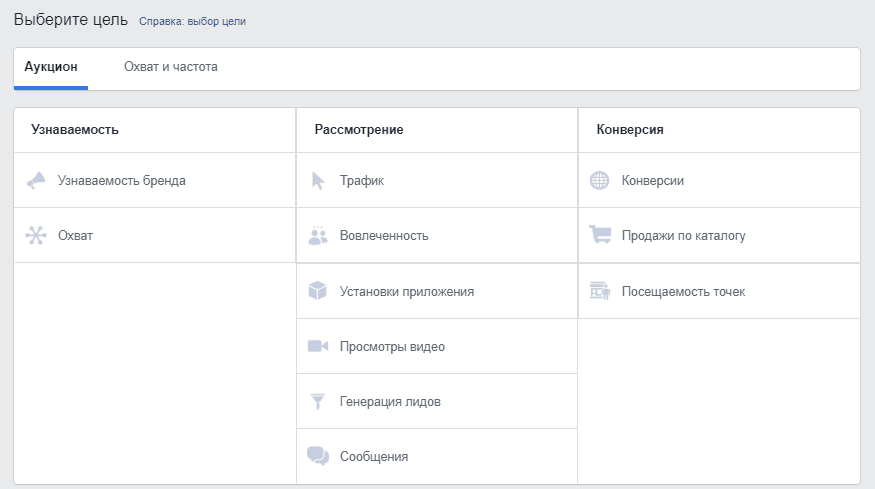The width and height of the screenshot is (875, 489).
Task: Click the megaphone icon for Brand Awareness
Action: click(36, 180)
